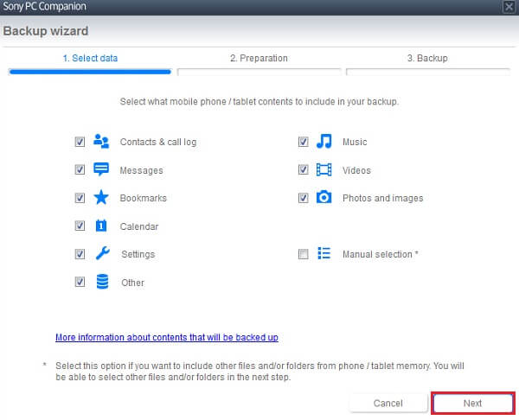Enable the Manual selection checkbox
Screen dimensions: 519x420
coord(303,254)
